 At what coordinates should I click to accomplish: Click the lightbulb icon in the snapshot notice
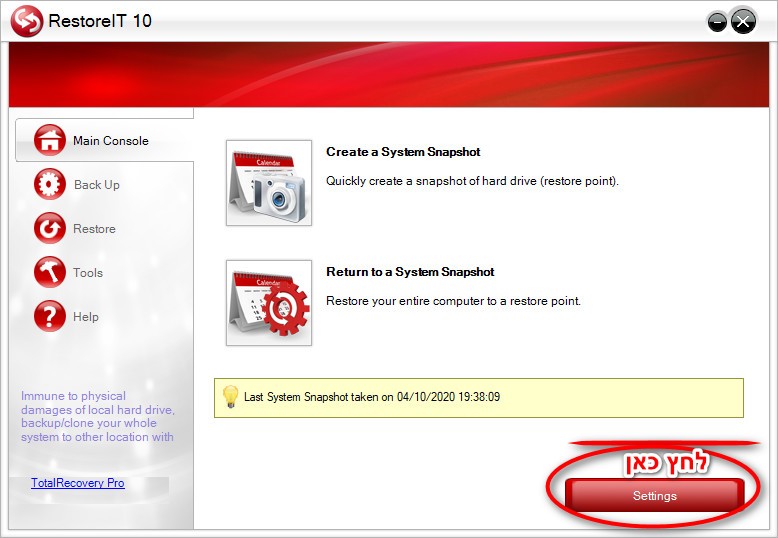pos(230,397)
